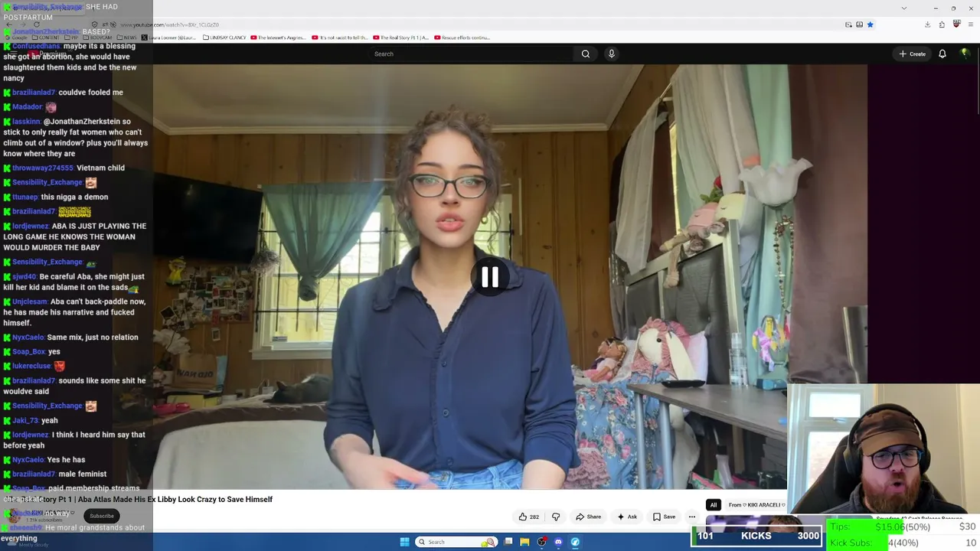Open the Windows Start menu
This screenshot has height=551, width=980.
[404, 542]
